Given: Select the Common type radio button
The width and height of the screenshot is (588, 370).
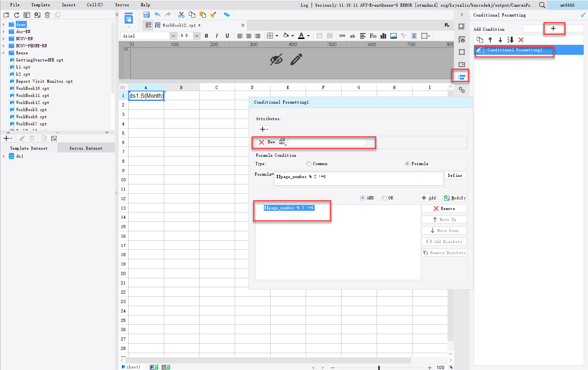Looking at the screenshot, I should 309,164.
